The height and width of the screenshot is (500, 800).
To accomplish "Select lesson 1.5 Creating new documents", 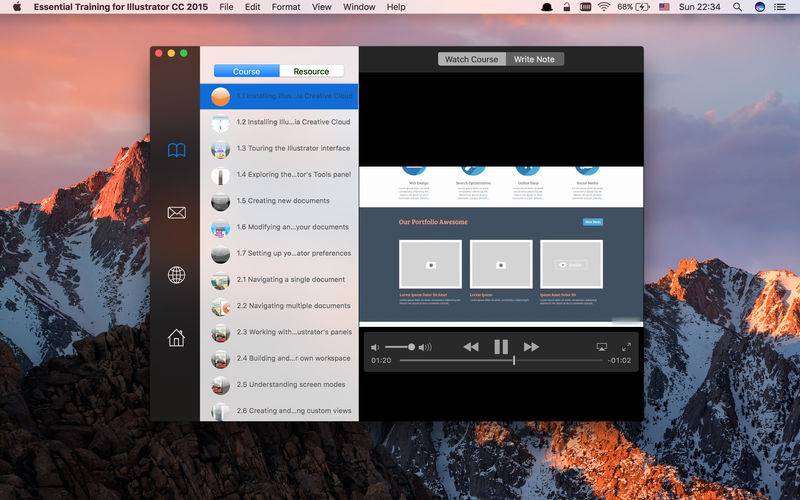I will (x=279, y=201).
